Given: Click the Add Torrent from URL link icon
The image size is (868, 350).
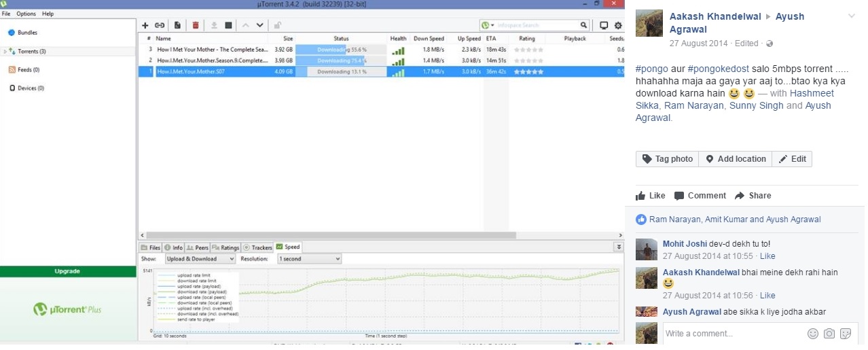Looking at the screenshot, I should click(160, 26).
